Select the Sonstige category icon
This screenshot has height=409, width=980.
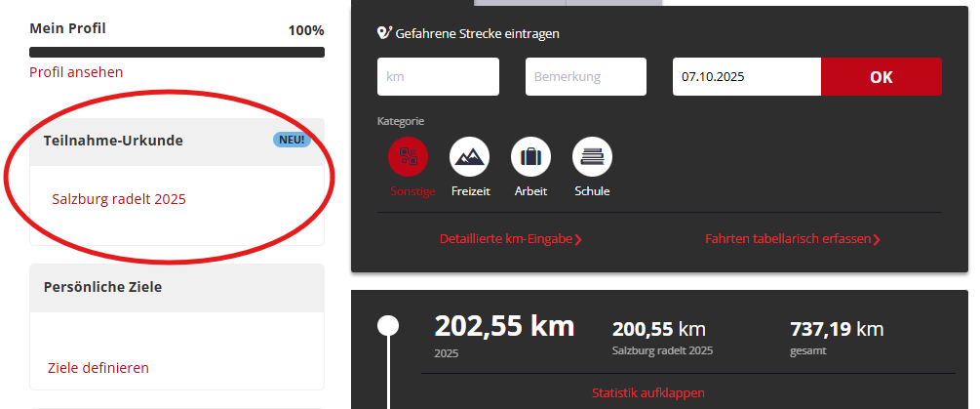click(x=408, y=156)
